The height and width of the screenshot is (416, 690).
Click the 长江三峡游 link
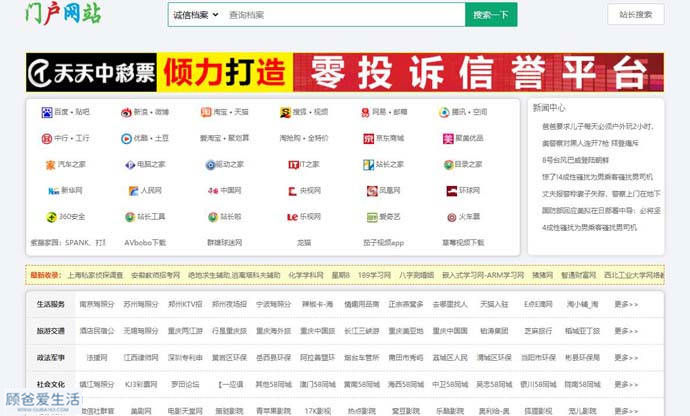click(x=362, y=331)
